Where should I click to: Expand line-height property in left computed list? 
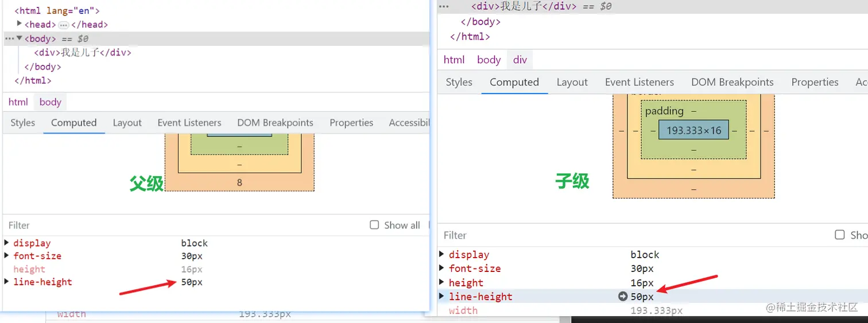[x=6, y=282]
